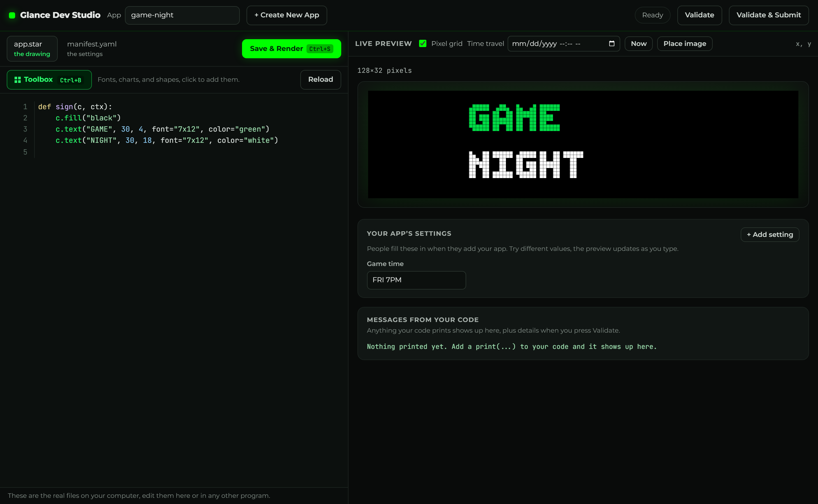Click the c.text("NIGHT" ...) code line
The image size is (818, 504).
coord(167,141)
